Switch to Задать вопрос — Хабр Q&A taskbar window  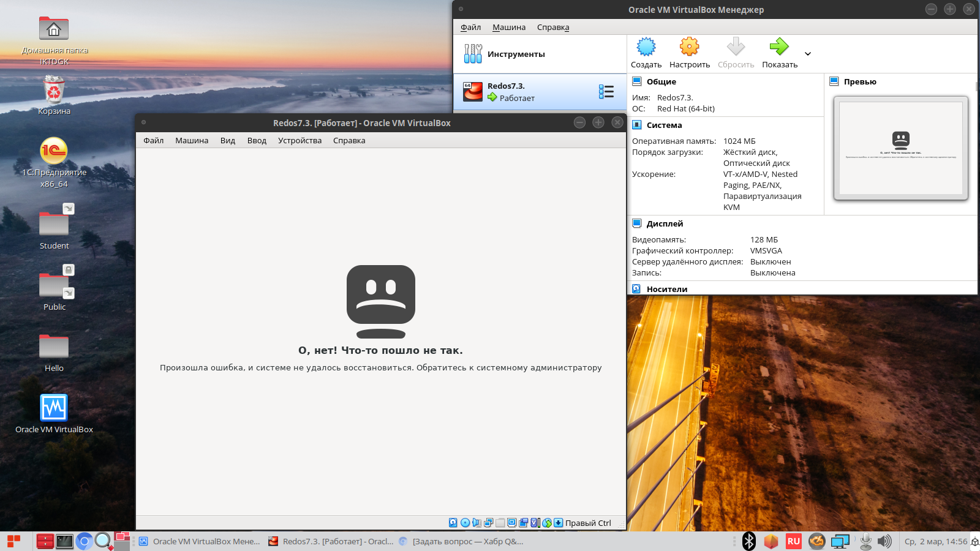pos(461,541)
